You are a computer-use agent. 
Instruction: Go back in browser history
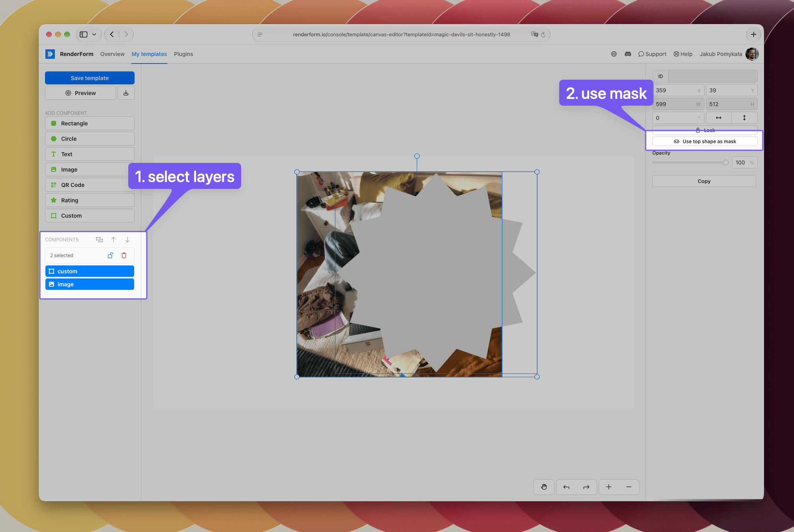112,34
